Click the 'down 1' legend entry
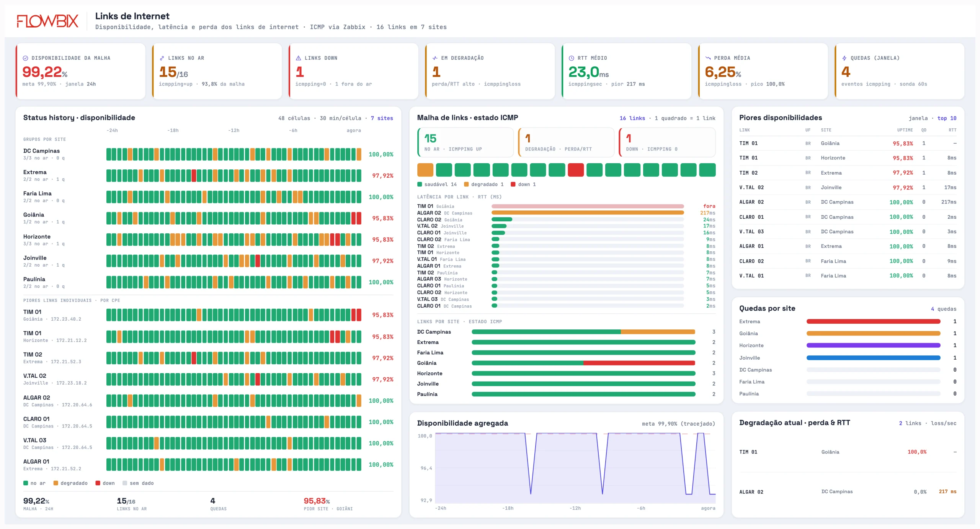 523,184
